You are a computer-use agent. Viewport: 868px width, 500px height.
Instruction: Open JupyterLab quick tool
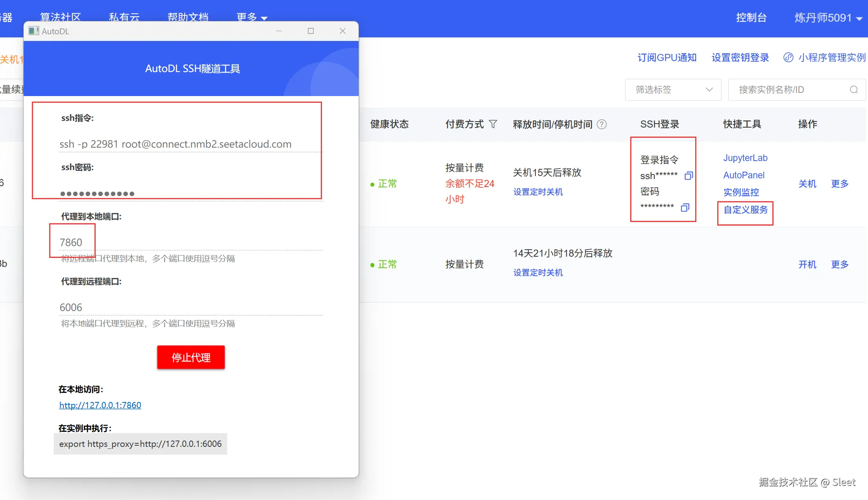745,158
